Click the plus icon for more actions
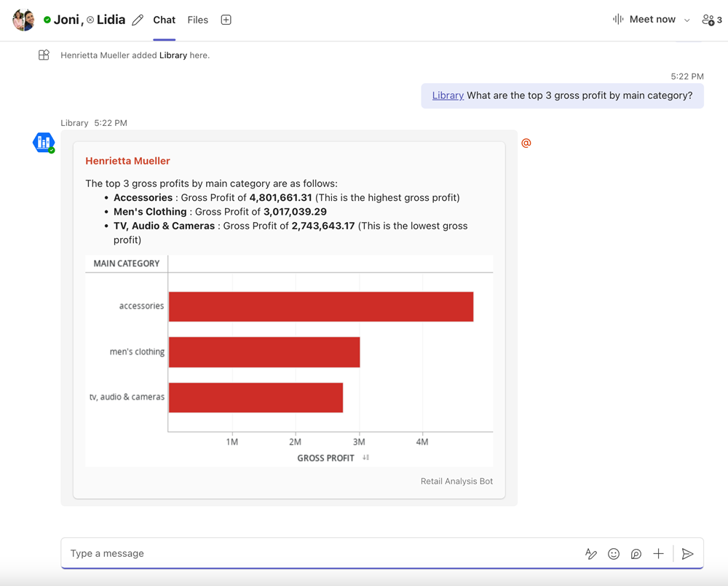The width and height of the screenshot is (728, 586). pyautogui.click(x=658, y=554)
